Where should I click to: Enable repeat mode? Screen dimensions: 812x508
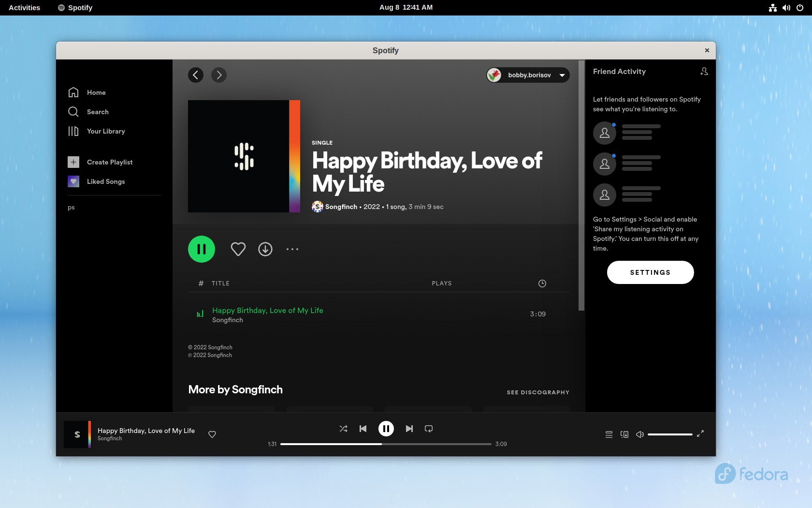(x=428, y=429)
